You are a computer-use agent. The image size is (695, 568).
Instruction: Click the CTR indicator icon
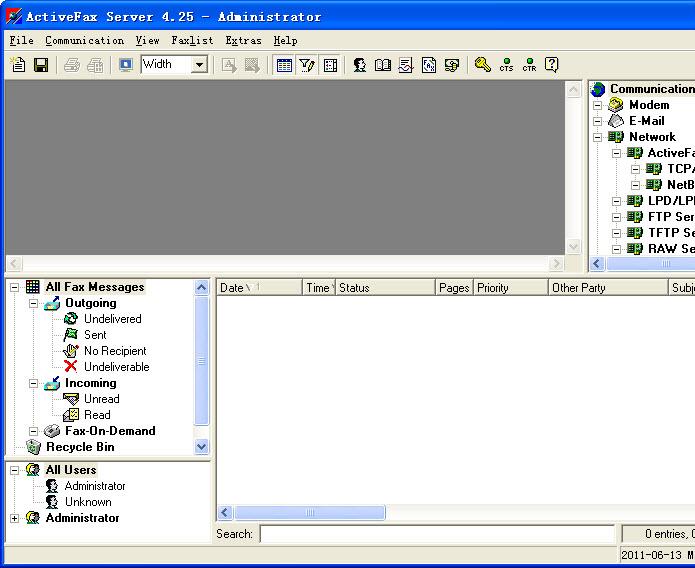tap(529, 65)
